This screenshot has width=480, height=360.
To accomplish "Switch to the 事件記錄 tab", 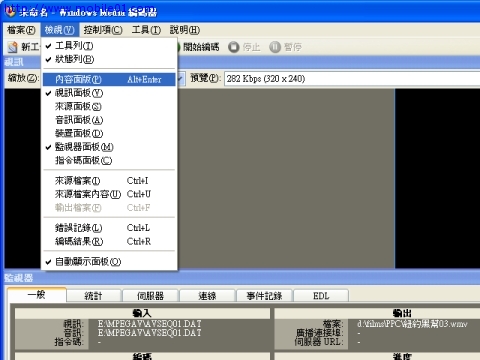I will (264, 296).
